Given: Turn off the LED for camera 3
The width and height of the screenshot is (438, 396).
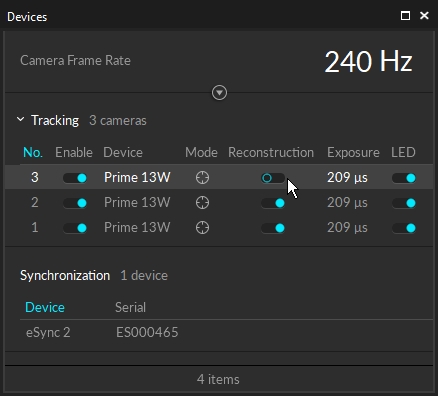Looking at the screenshot, I should [x=404, y=178].
